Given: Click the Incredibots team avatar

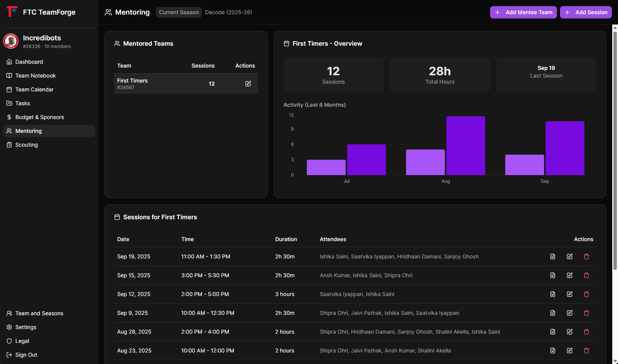Looking at the screenshot, I should coord(10,41).
